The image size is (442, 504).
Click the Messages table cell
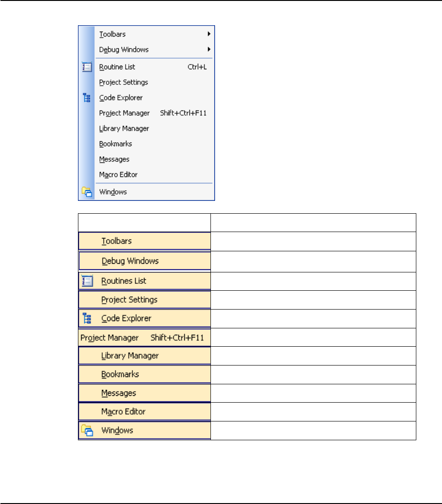tap(144, 393)
